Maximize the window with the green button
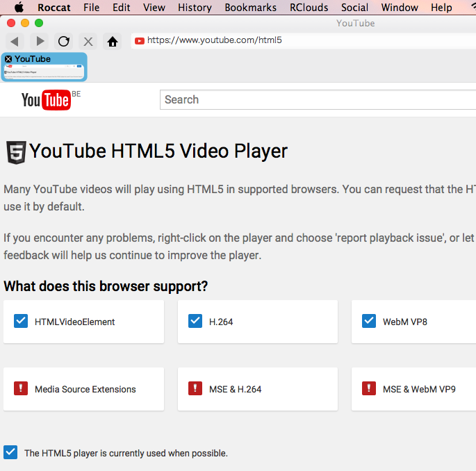This screenshot has height=471, width=476. 39,23
